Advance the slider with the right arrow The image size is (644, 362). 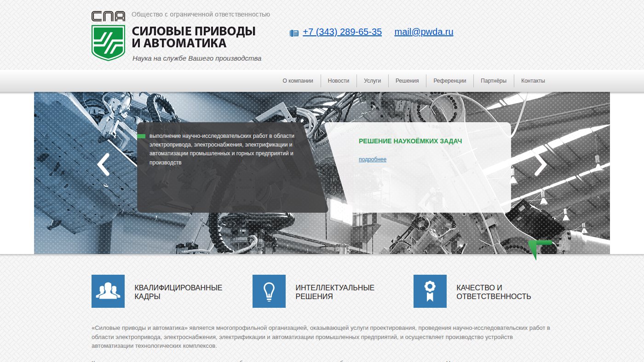(540, 164)
